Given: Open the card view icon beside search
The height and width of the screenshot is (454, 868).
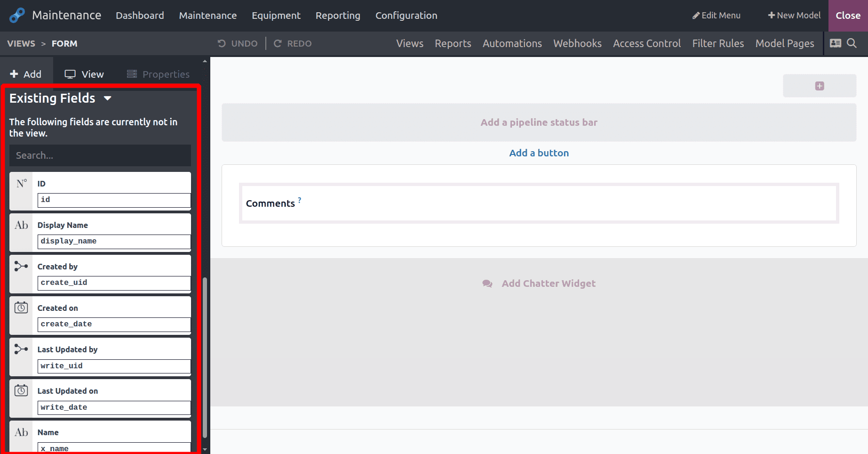Looking at the screenshot, I should pyautogui.click(x=836, y=43).
